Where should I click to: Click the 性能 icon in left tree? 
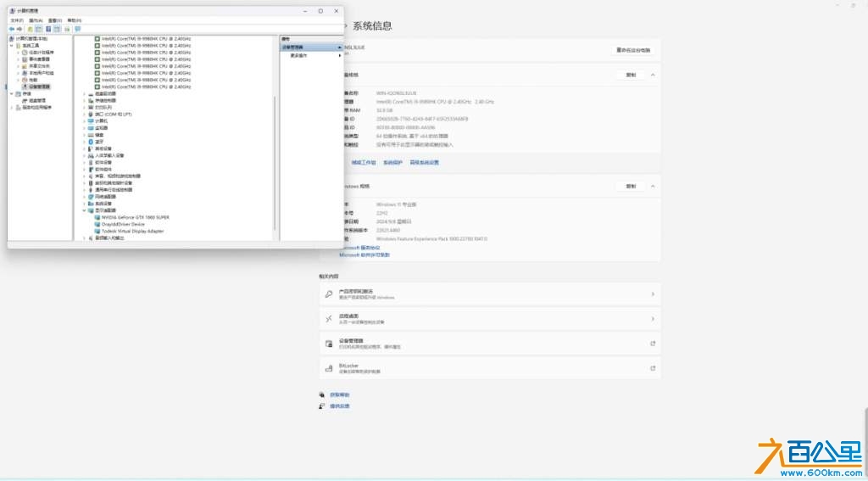coord(25,80)
